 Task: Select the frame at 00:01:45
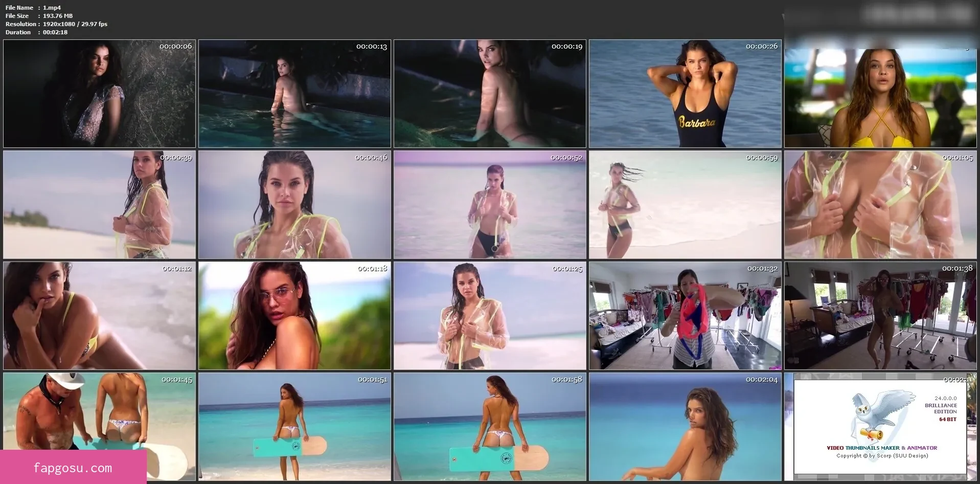(99, 427)
